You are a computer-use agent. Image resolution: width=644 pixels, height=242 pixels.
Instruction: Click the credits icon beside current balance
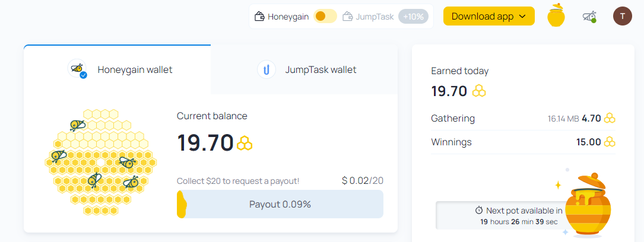(245, 143)
